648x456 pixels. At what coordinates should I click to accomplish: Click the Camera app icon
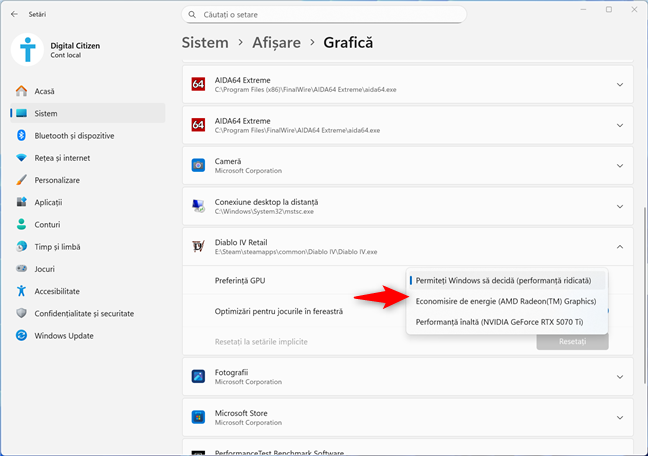[198, 165]
